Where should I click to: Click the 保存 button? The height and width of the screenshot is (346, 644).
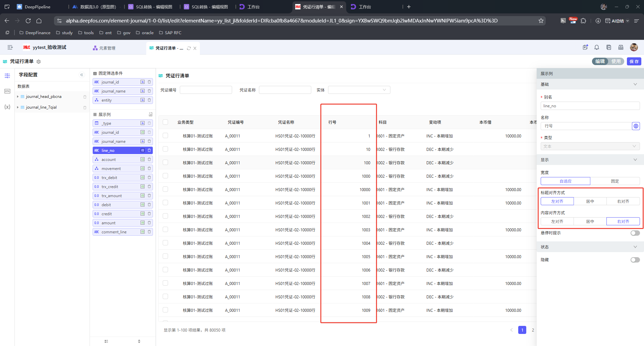click(634, 61)
